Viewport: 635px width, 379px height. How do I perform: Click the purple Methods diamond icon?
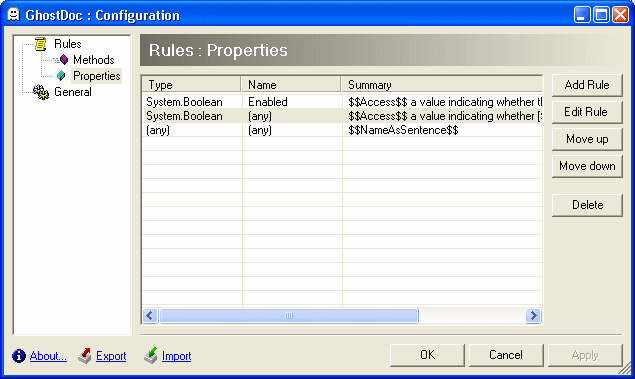(x=64, y=60)
